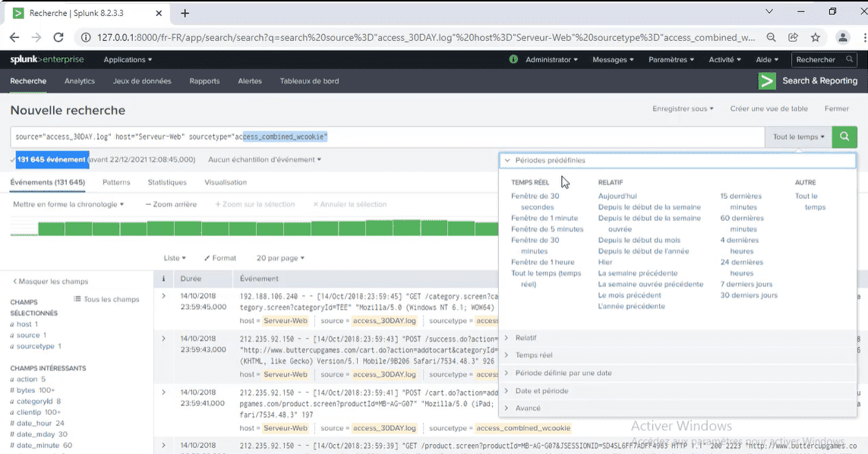Open the Aide menu

point(767,60)
